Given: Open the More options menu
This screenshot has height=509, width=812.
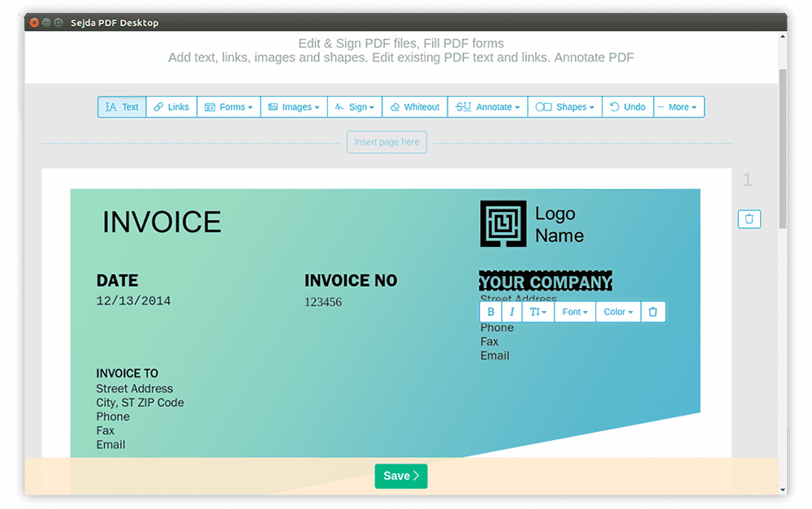Looking at the screenshot, I should click(x=679, y=106).
